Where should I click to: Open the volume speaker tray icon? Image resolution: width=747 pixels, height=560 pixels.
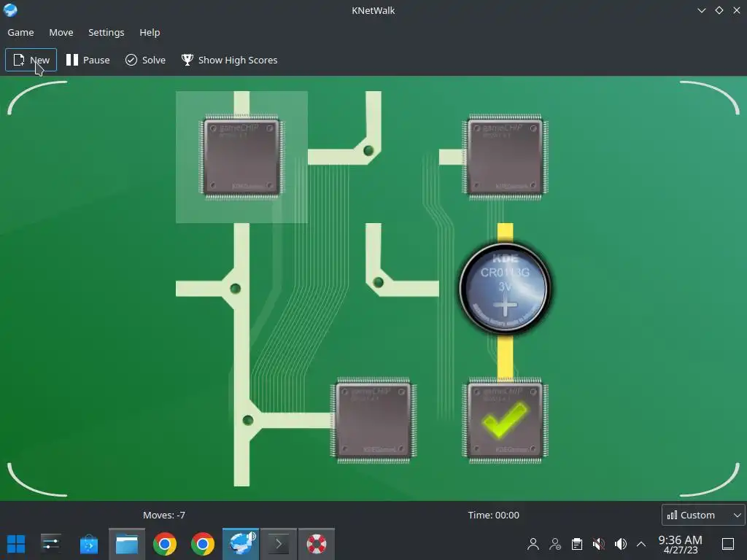[x=620, y=544]
